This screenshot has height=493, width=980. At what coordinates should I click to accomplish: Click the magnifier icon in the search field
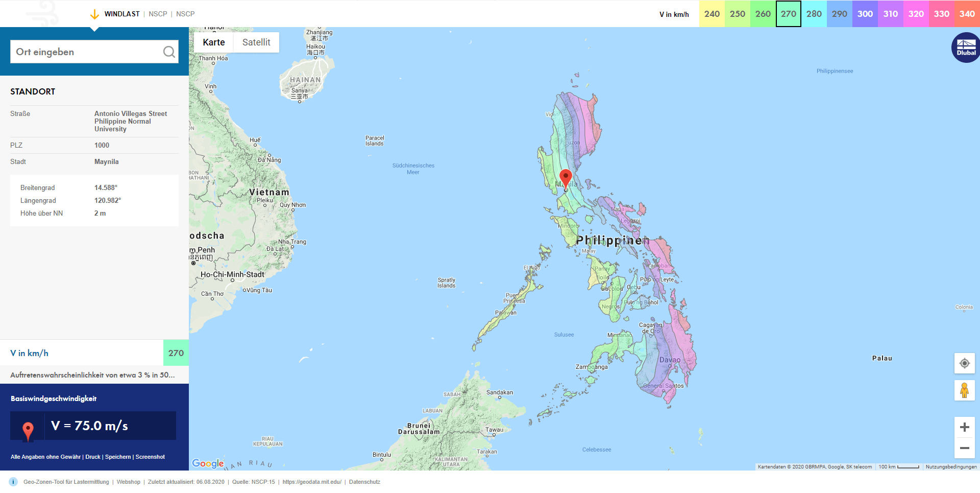(168, 52)
